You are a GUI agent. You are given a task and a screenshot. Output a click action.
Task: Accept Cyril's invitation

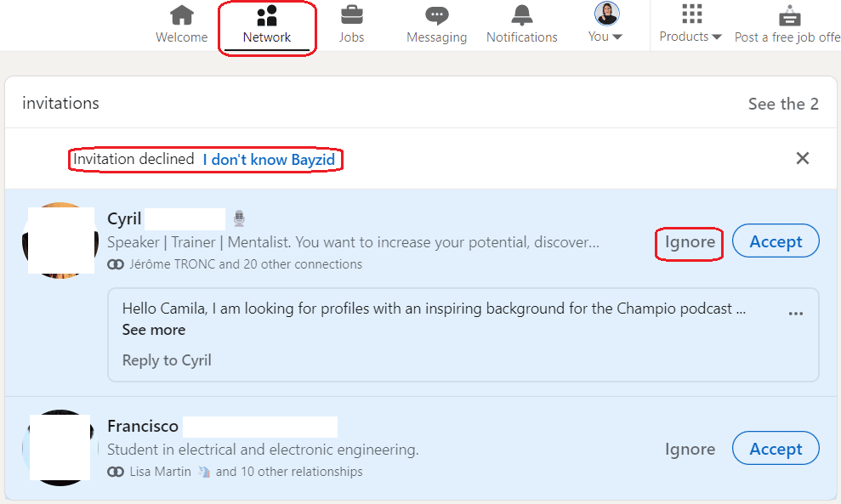pos(776,241)
